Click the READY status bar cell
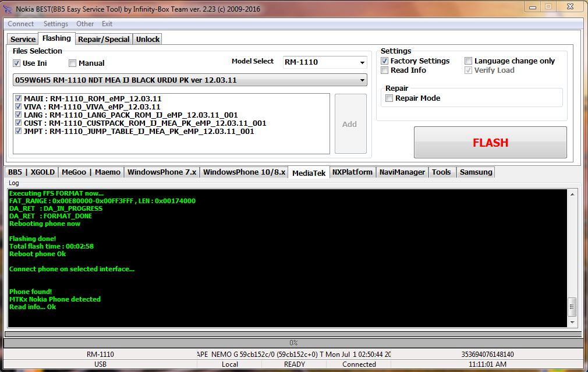The height and width of the screenshot is (372, 588). coord(295,364)
